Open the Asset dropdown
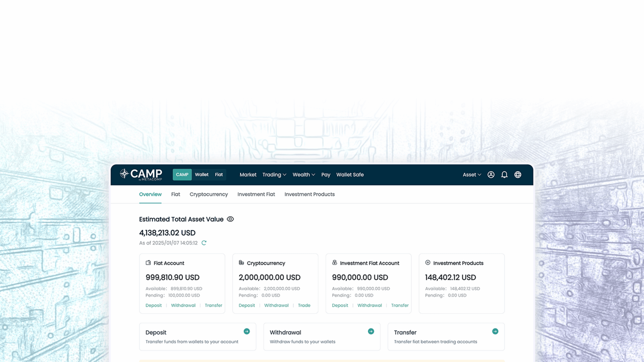Image resolution: width=644 pixels, height=362 pixels. [x=472, y=175]
